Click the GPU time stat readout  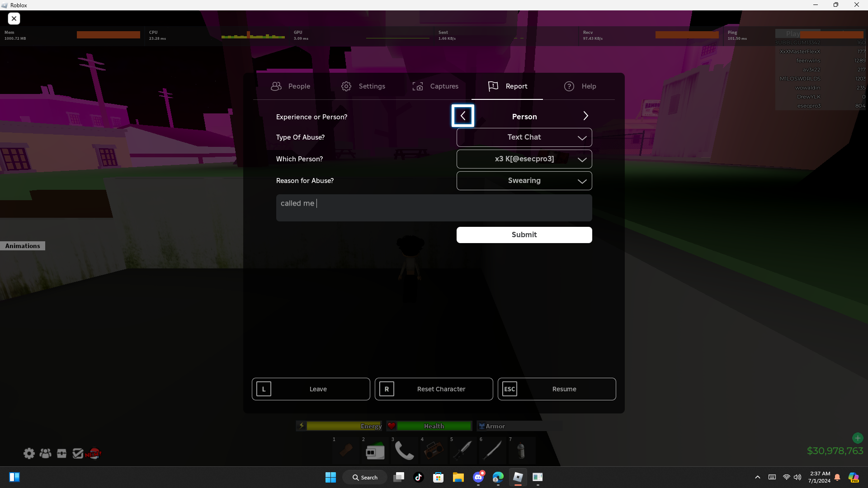point(301,35)
